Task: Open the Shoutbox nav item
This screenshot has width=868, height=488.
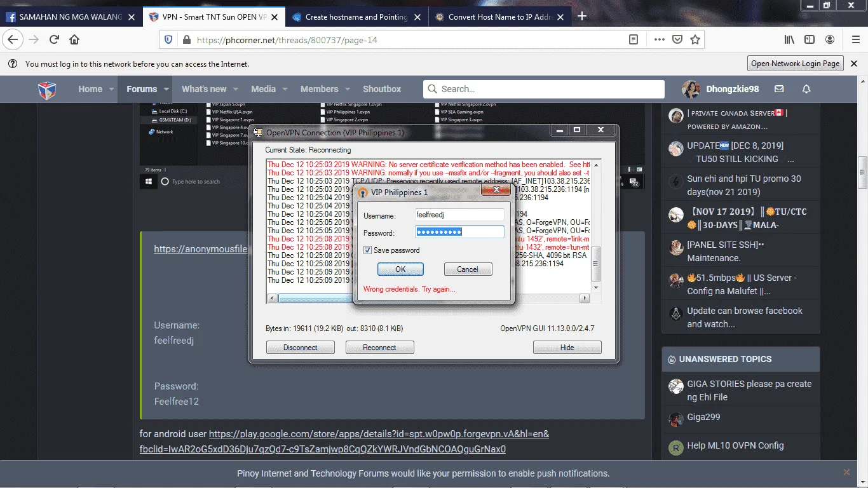Action: (382, 89)
